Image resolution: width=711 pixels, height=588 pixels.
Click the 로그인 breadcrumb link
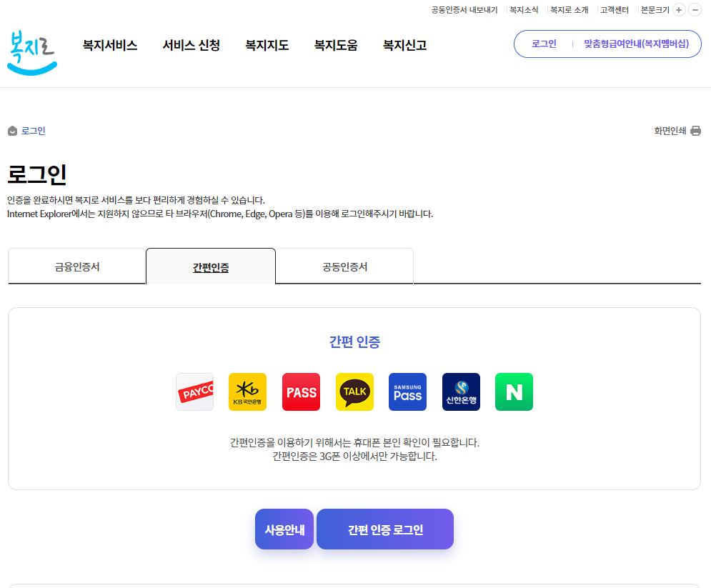coord(34,131)
